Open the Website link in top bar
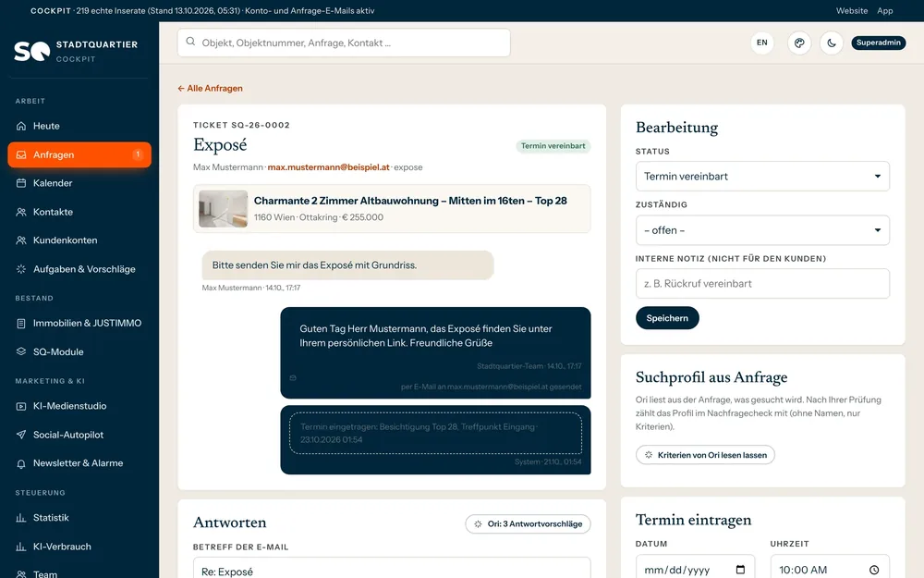This screenshot has height=578, width=924. point(852,10)
